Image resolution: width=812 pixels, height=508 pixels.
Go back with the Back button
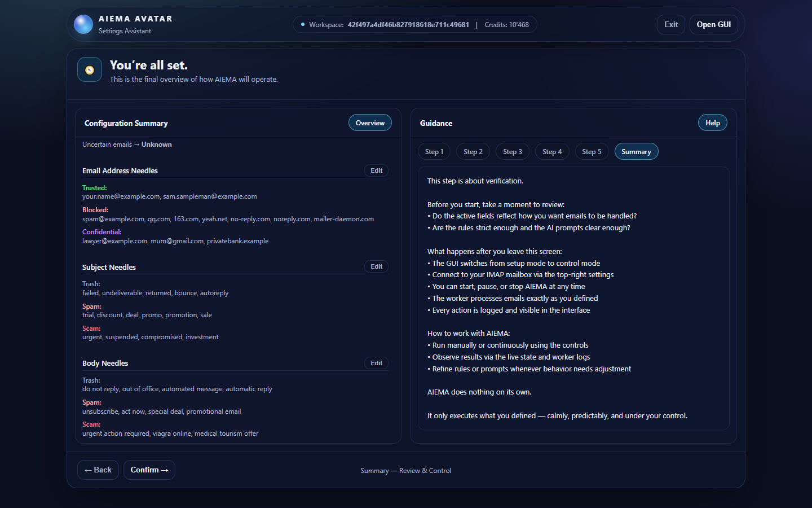pyautogui.click(x=98, y=470)
